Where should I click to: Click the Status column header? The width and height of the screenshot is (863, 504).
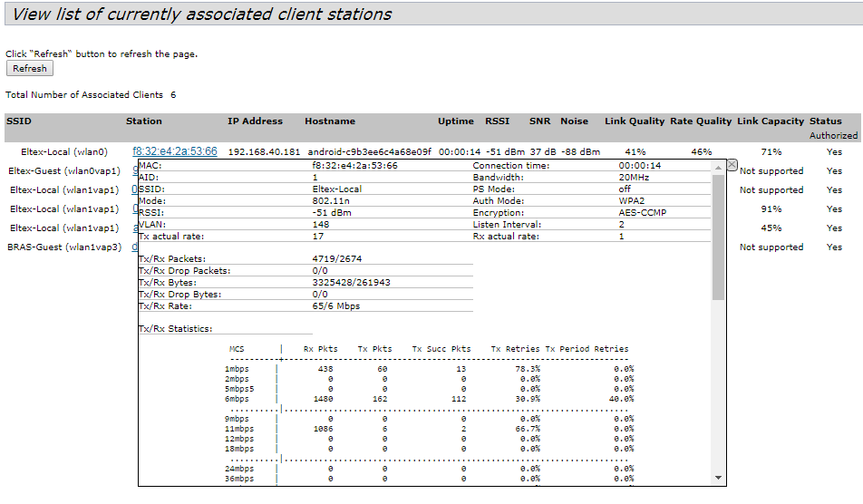pos(825,121)
